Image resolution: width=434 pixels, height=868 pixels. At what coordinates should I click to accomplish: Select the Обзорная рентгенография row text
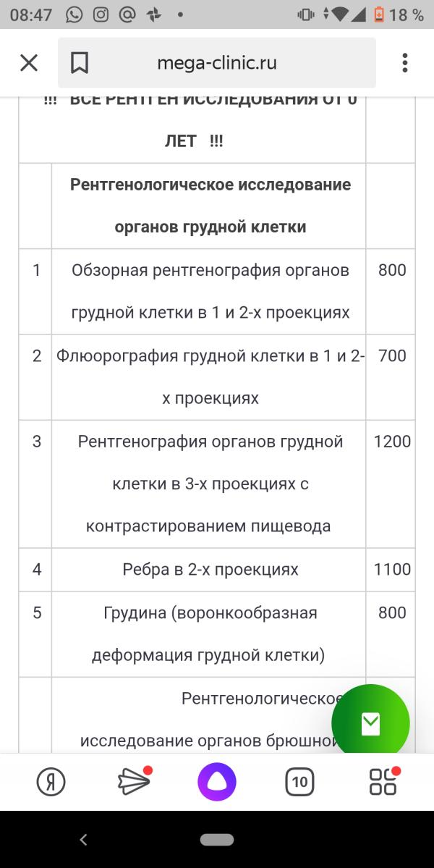[210, 291]
